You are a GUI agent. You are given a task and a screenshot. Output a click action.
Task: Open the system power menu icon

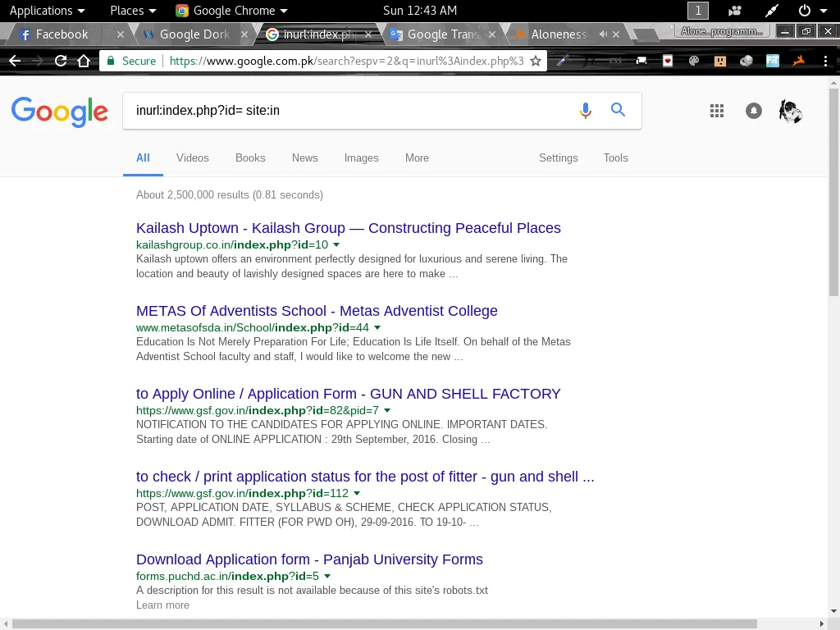tap(805, 11)
